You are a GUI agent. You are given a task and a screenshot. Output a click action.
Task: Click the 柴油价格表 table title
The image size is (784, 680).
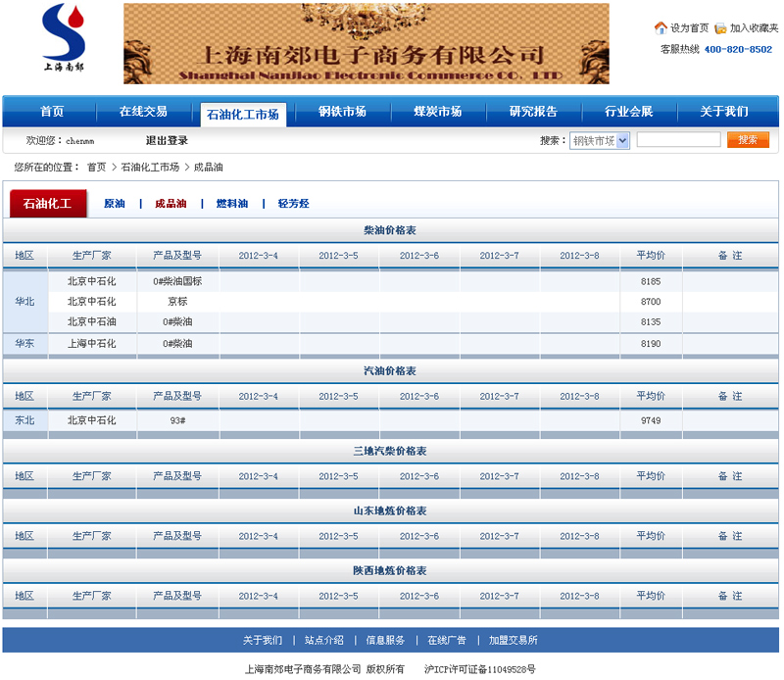pyautogui.click(x=390, y=230)
